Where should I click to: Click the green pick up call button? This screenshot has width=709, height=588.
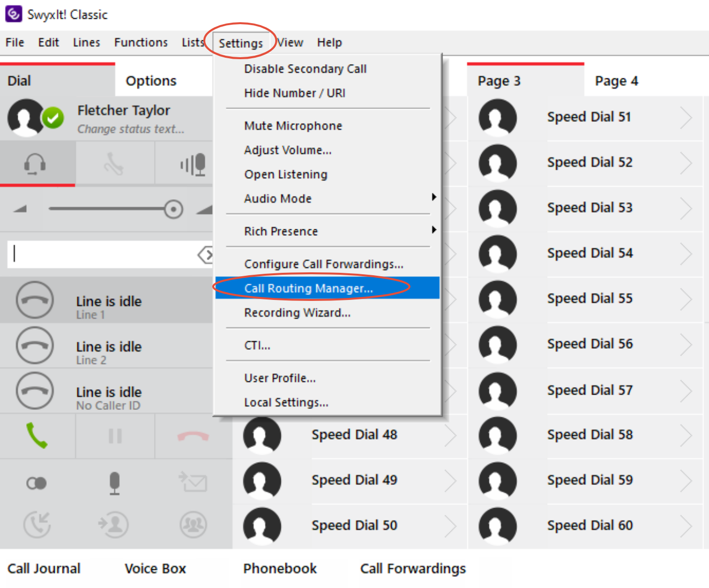pyautogui.click(x=37, y=436)
